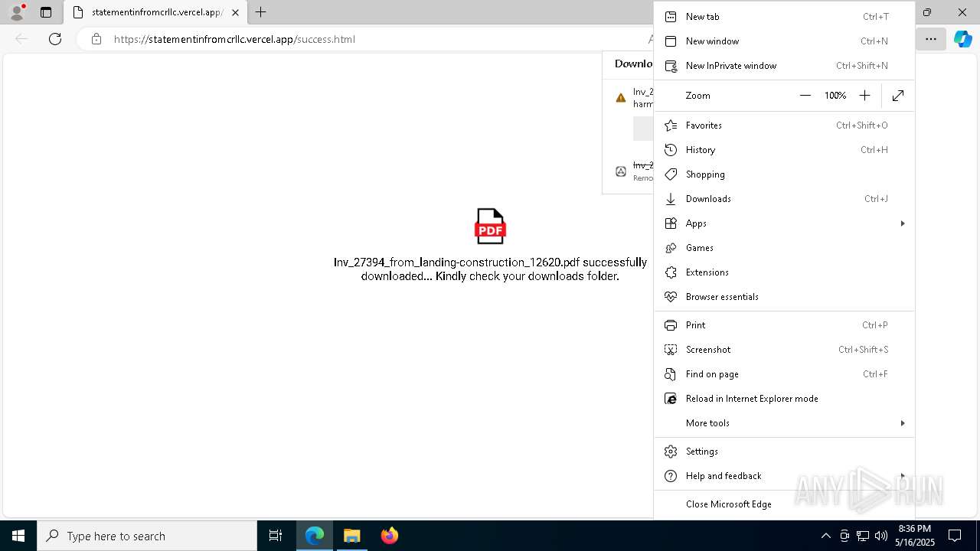
Task: Open Extensions from menu
Action: [x=784, y=272]
